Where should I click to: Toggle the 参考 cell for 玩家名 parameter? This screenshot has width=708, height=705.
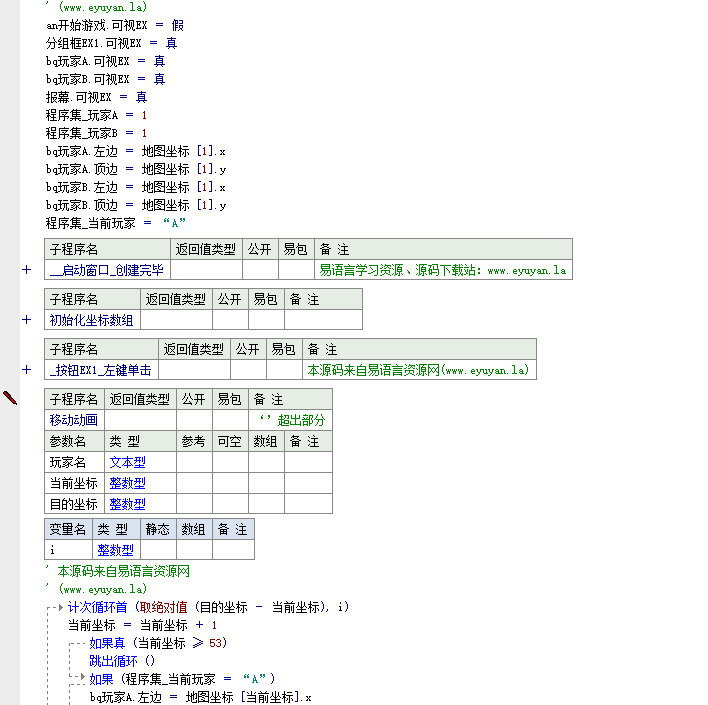tap(194, 462)
